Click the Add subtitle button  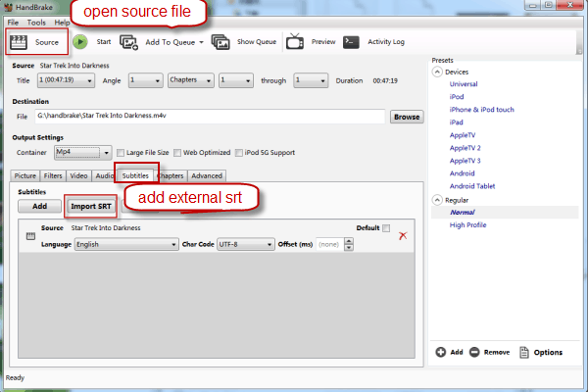click(40, 206)
